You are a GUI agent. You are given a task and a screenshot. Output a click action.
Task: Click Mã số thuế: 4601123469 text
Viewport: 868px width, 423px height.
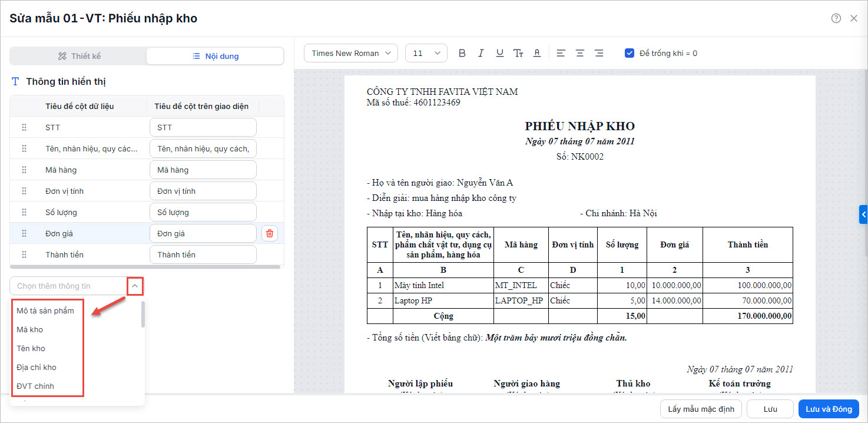tap(413, 103)
